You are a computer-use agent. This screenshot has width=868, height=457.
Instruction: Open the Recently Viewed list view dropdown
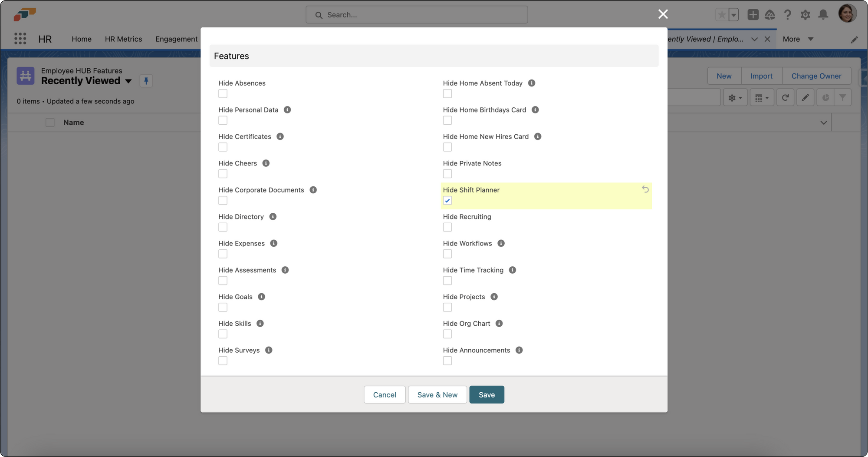click(x=128, y=81)
